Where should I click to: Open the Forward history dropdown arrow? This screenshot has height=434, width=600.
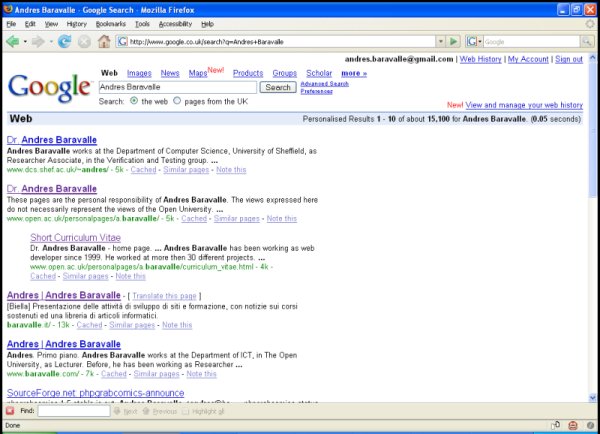coord(51,41)
